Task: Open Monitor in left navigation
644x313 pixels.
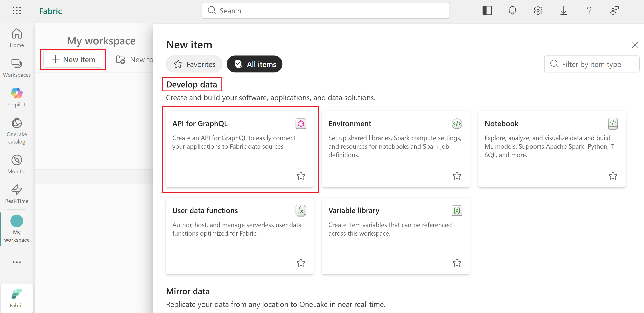Action: click(x=17, y=164)
